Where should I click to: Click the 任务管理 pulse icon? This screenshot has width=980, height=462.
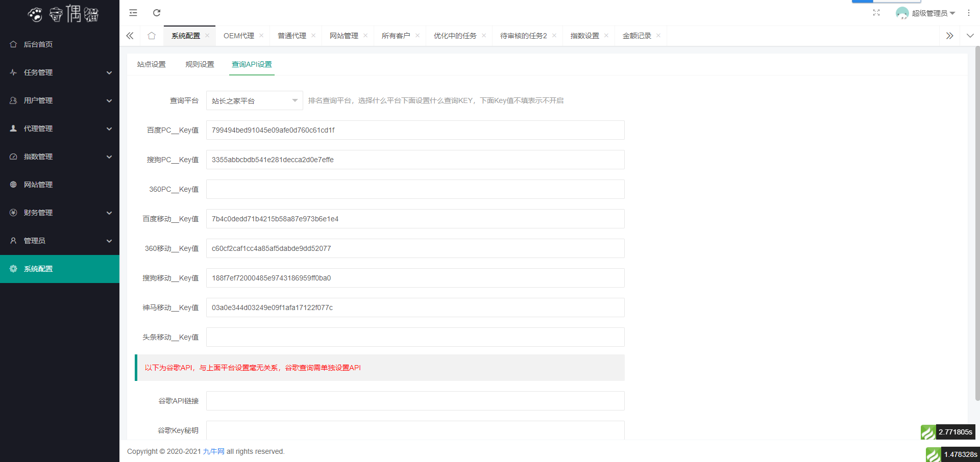click(x=13, y=72)
